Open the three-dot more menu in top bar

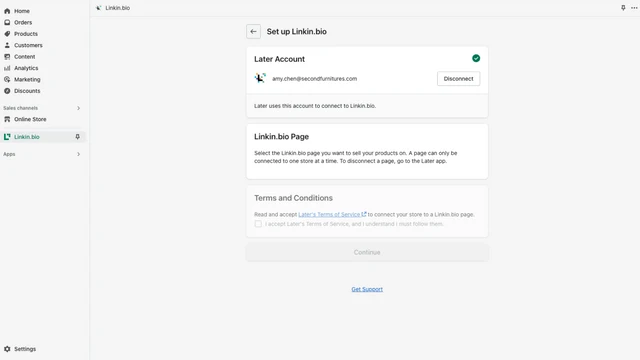tap(634, 8)
